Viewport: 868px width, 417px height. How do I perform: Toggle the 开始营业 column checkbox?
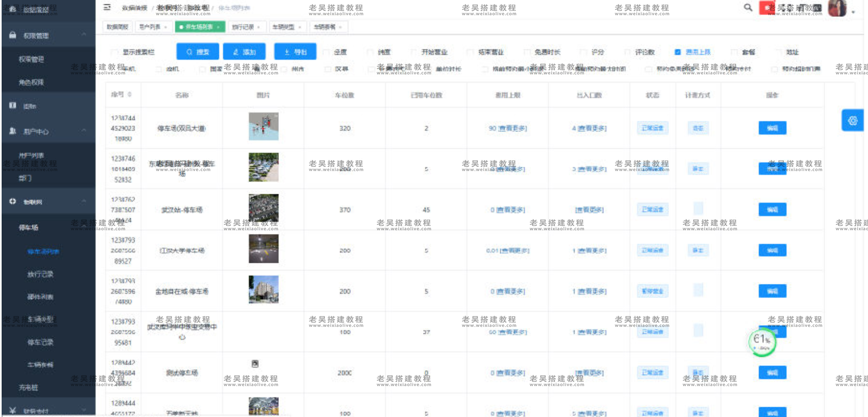point(414,52)
